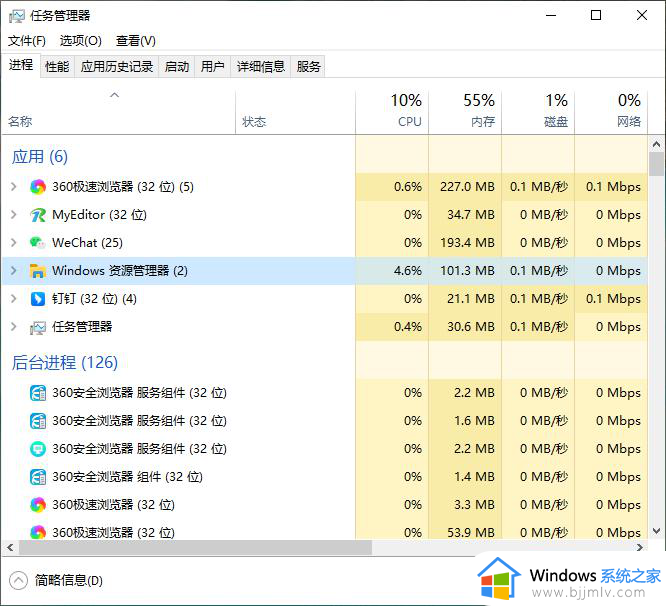
Task: Select the MyEditor (32 位) process name
Action: tap(99, 215)
